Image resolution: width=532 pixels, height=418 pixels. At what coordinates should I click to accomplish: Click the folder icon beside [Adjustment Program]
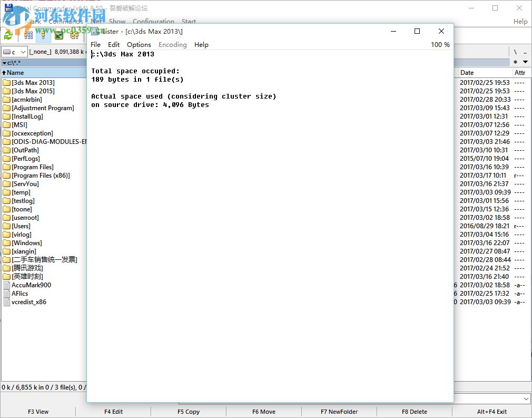[6, 108]
